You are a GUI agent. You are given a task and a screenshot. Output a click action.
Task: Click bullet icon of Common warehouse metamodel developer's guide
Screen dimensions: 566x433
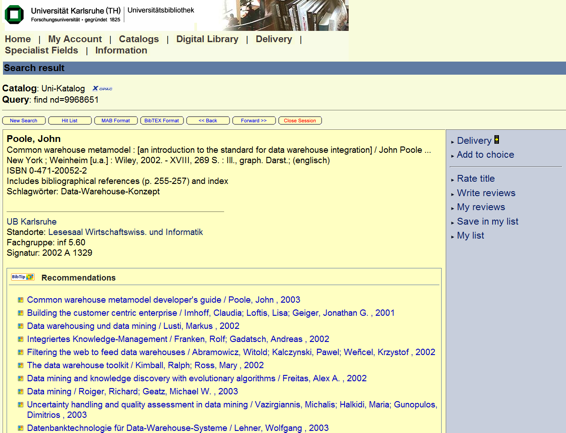click(x=21, y=300)
